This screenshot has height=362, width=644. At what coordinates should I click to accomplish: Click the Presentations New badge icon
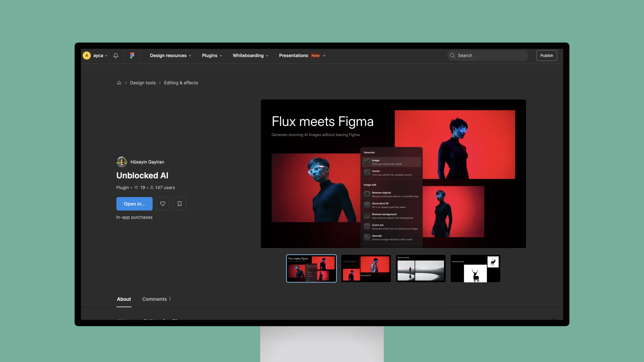click(316, 56)
